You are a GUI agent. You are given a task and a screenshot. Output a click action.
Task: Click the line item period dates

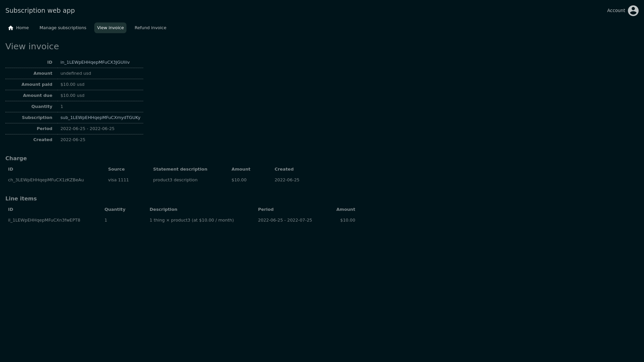point(285,220)
